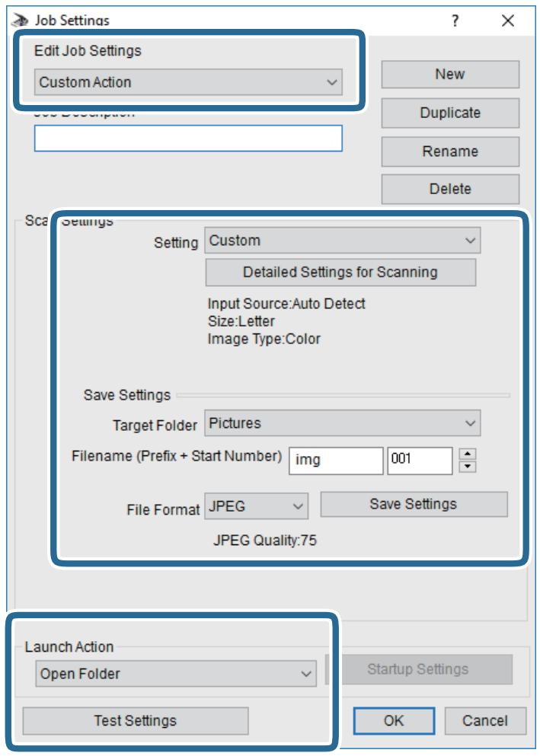Click the New job button
540x756 pixels.
pyautogui.click(x=450, y=75)
